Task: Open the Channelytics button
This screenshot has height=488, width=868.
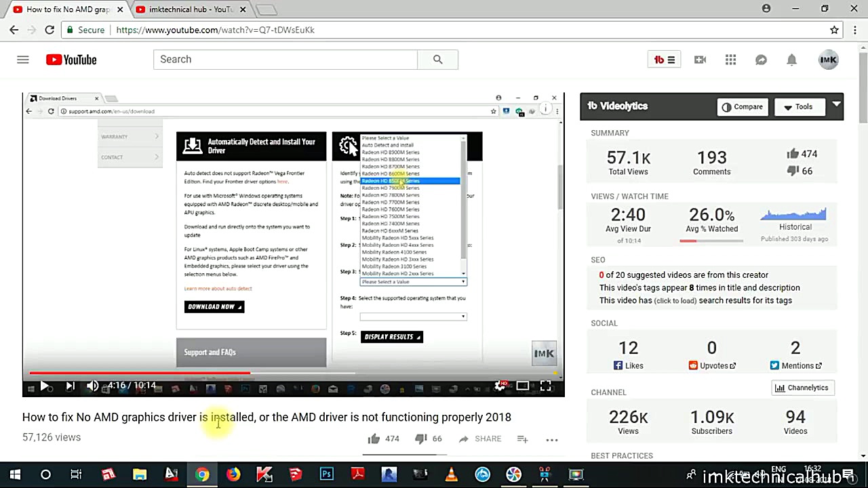Action: 802,388
